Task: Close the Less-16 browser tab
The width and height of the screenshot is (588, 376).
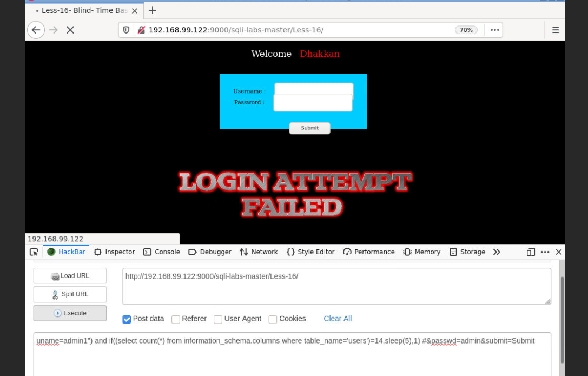Action: [135, 11]
